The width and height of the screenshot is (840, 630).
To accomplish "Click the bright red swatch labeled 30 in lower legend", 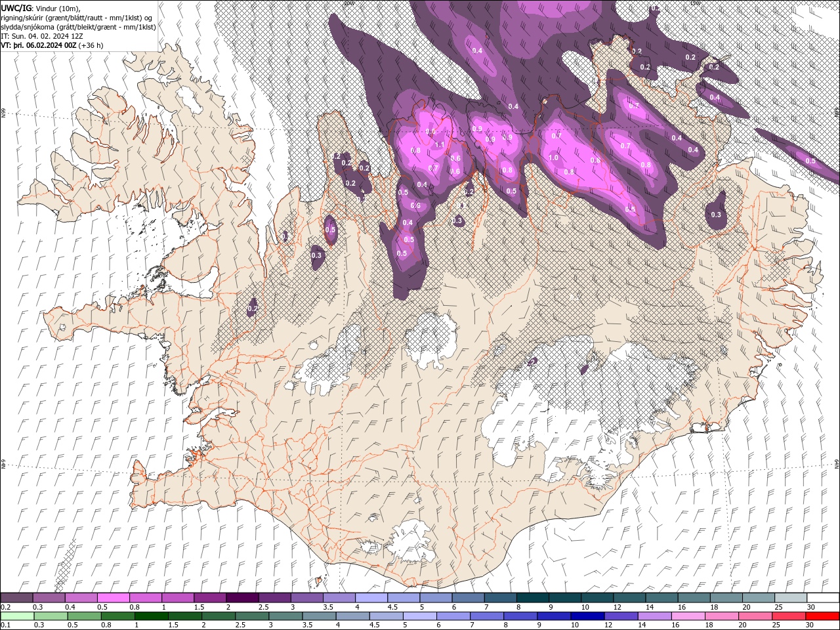I will coord(822,616).
